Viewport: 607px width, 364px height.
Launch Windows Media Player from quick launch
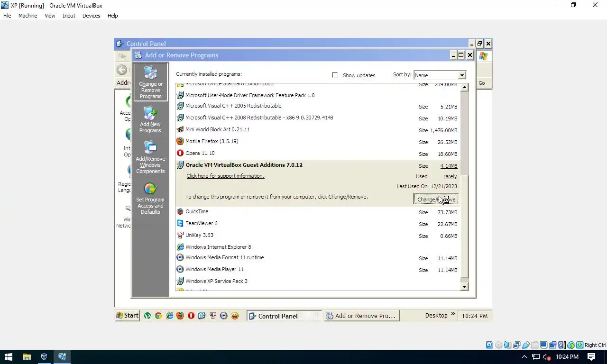tap(224, 316)
